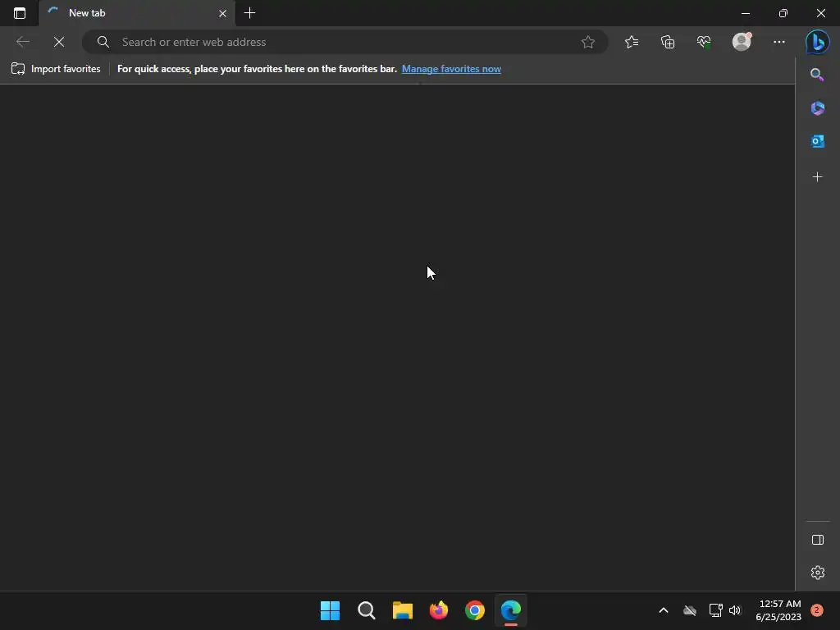This screenshot has width=840, height=630.
Task: Open Settings and more menu
Action: (x=779, y=42)
